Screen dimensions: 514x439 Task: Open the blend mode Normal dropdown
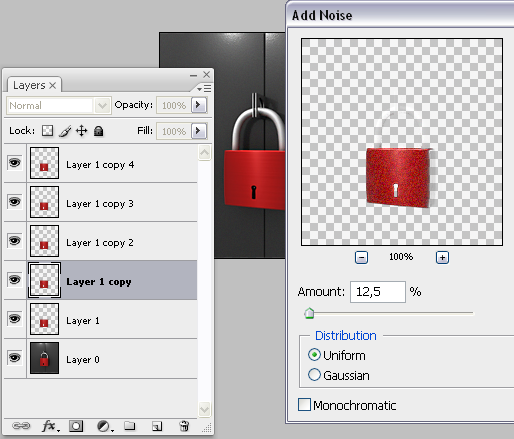coord(58,106)
